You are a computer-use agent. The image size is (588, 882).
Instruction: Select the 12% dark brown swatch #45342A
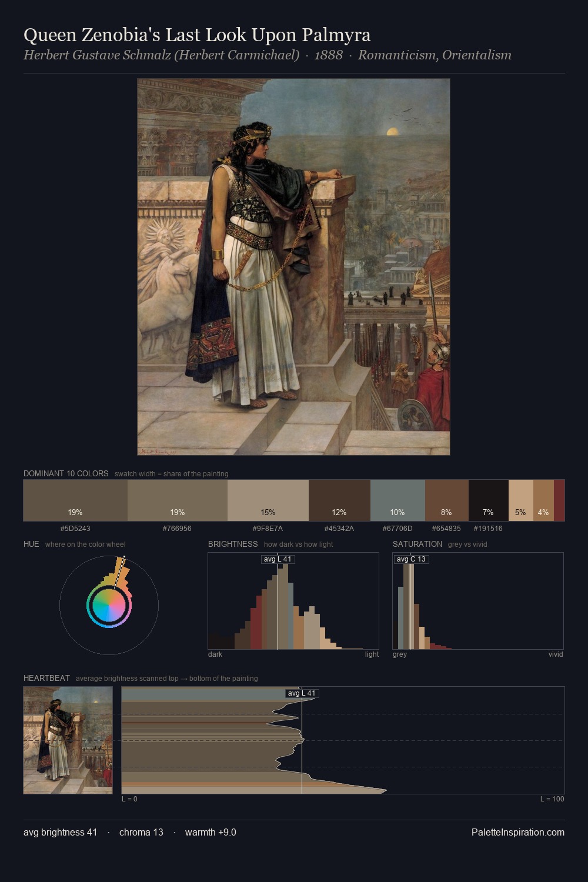pyautogui.click(x=339, y=500)
